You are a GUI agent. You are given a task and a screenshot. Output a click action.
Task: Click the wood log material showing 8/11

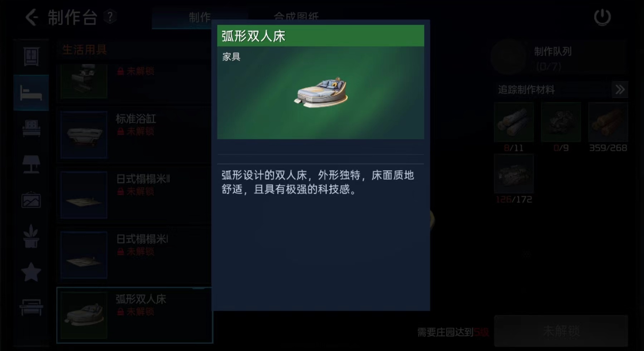tap(514, 122)
